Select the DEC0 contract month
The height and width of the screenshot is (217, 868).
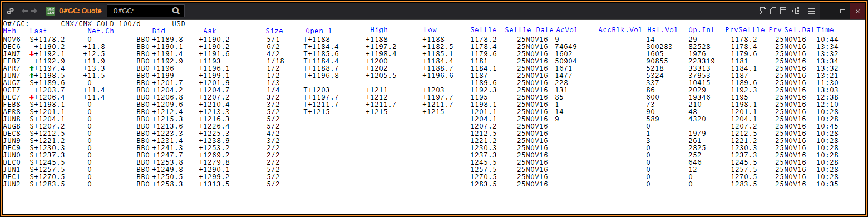[x=12, y=162]
